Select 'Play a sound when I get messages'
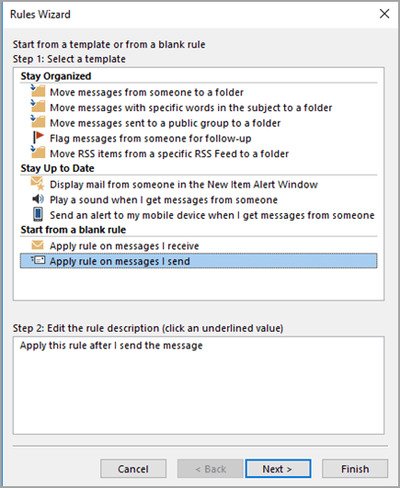 pyautogui.click(x=163, y=200)
